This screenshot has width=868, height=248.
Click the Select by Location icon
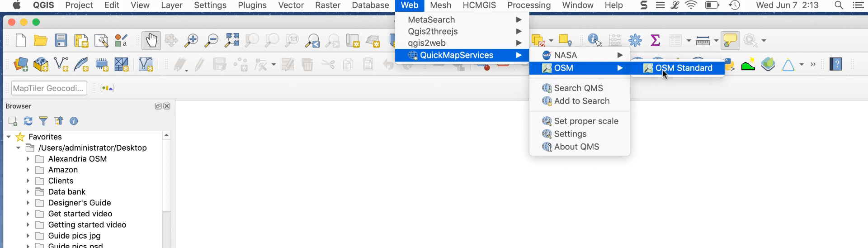coord(565,41)
